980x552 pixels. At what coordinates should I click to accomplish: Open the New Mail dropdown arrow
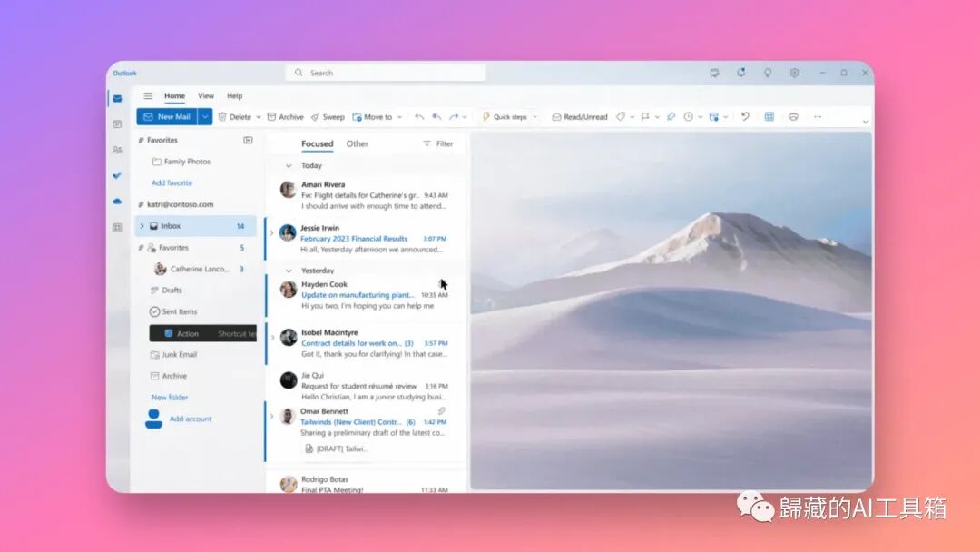click(x=205, y=117)
